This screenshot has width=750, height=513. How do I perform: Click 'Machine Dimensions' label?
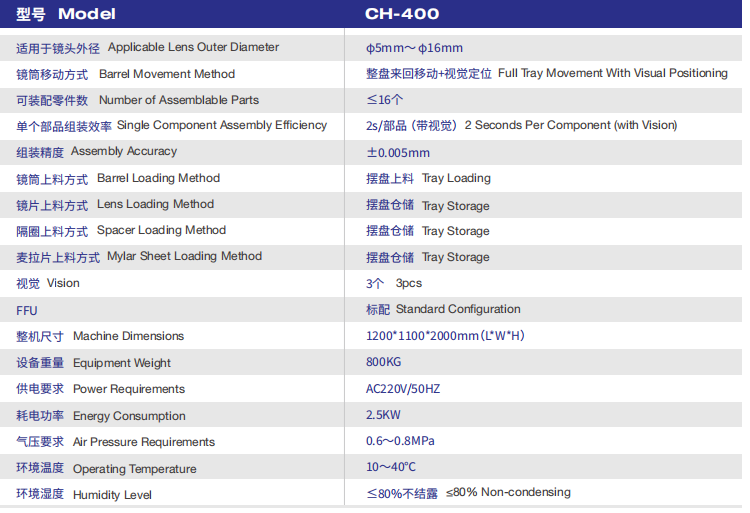point(128,336)
